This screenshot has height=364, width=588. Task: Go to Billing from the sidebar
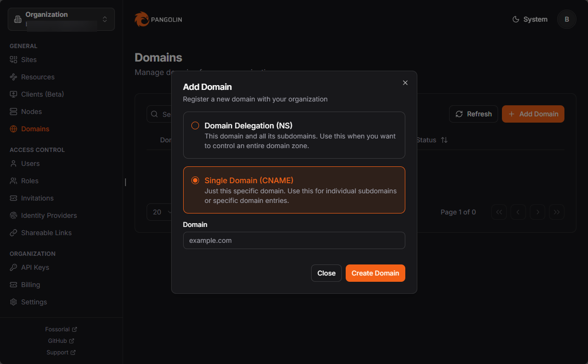tap(31, 284)
